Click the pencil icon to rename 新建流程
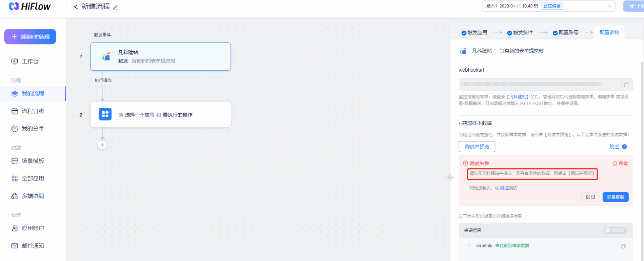This screenshot has height=261, width=644. pyautogui.click(x=115, y=7)
